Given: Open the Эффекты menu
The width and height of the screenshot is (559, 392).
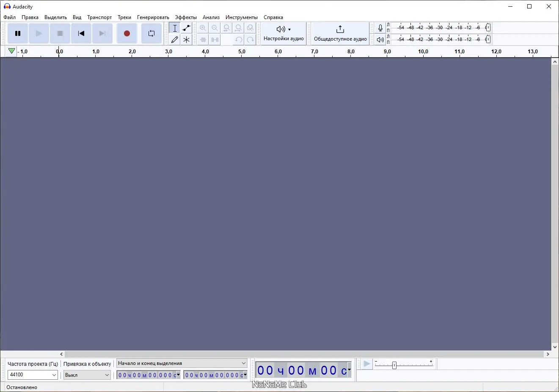Looking at the screenshot, I should pyautogui.click(x=186, y=17).
